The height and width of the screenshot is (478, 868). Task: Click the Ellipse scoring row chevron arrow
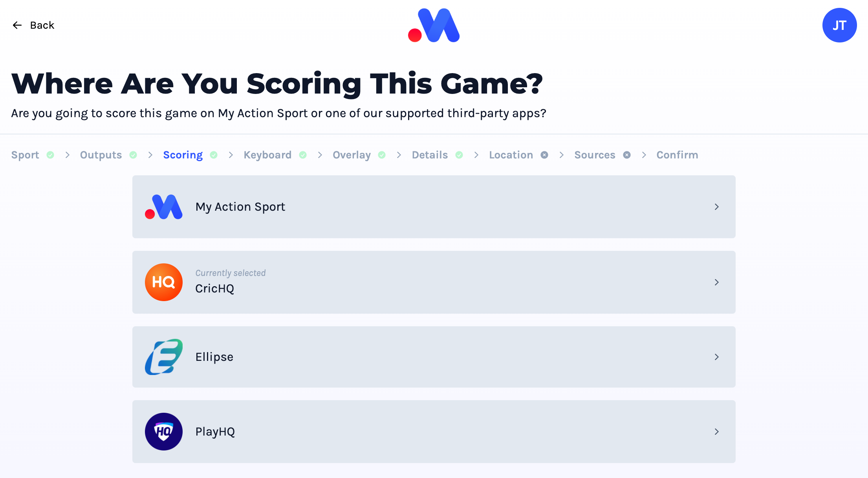(716, 357)
